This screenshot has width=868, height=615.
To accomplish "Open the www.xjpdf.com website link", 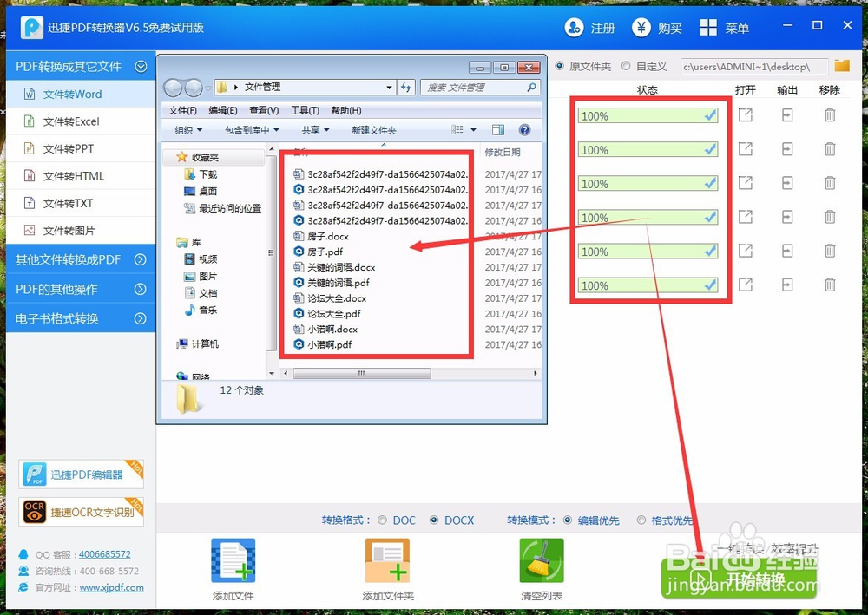I will 111,587.
